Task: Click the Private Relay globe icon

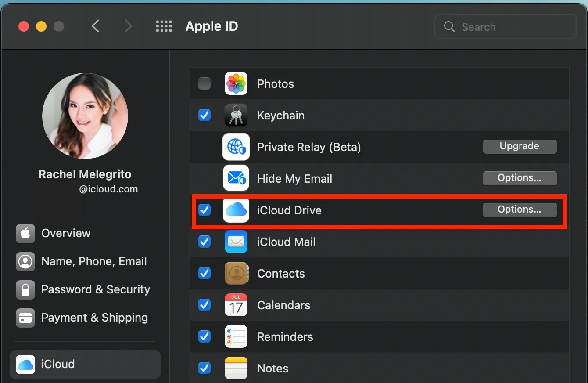Action: point(236,147)
